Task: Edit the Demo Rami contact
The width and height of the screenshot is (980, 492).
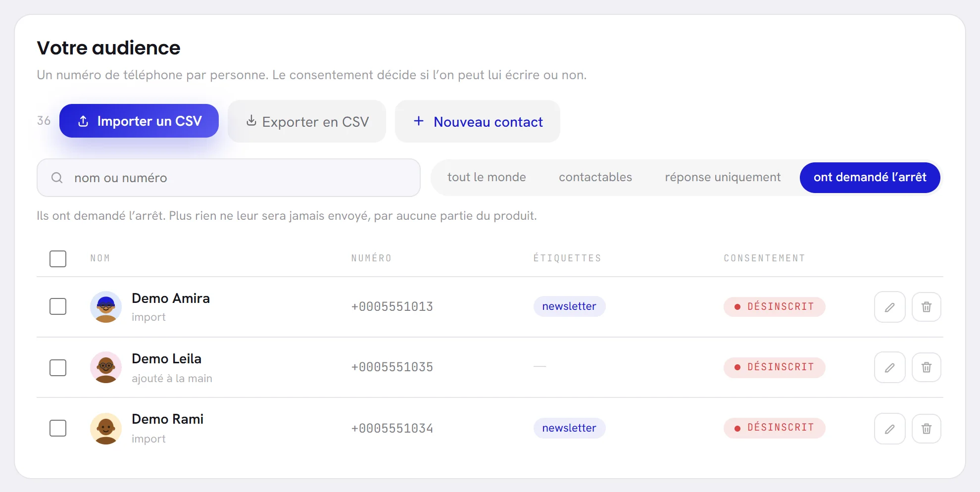Action: click(x=889, y=429)
